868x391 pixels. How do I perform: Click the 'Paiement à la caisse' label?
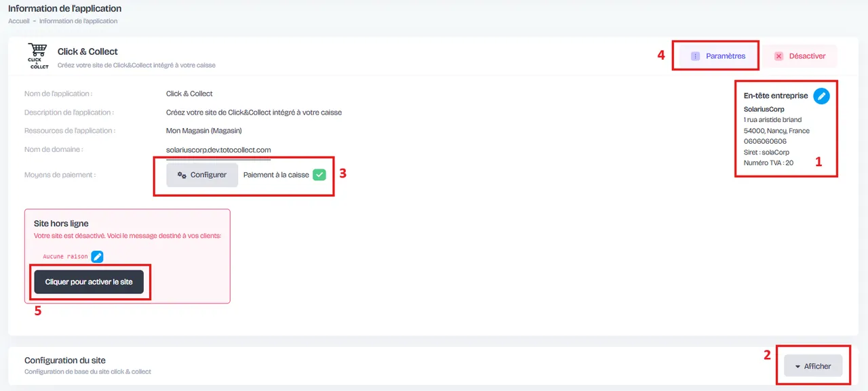tap(276, 175)
